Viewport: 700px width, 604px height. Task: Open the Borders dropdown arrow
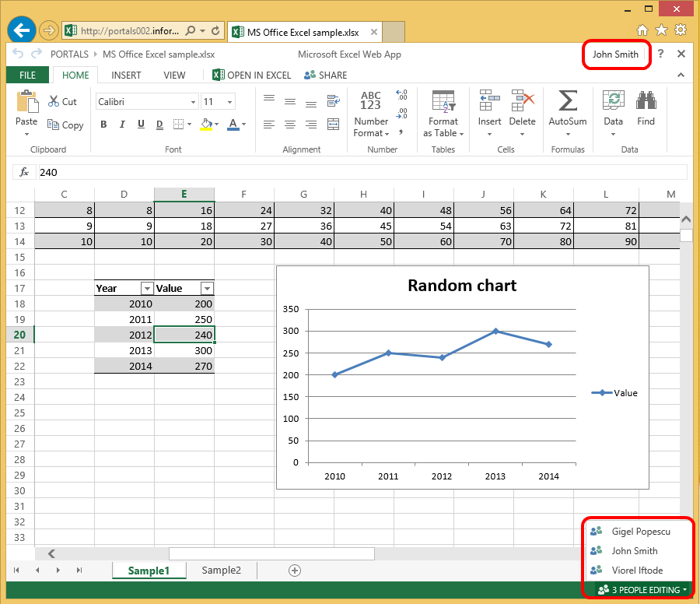click(x=189, y=125)
